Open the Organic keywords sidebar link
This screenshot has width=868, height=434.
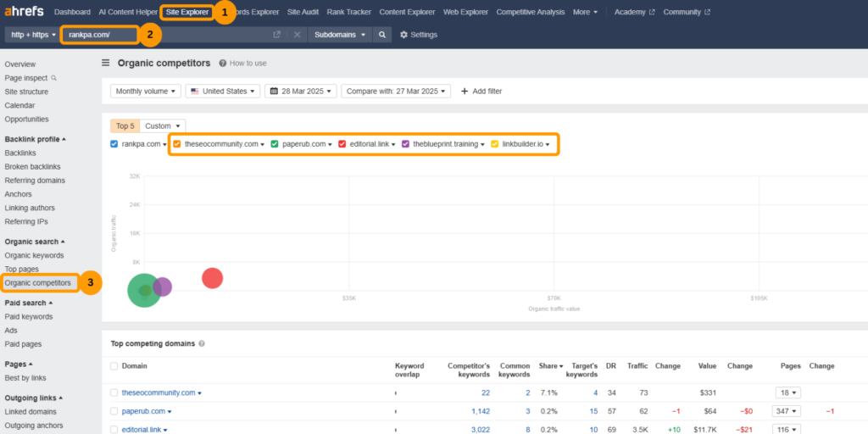[x=33, y=255]
